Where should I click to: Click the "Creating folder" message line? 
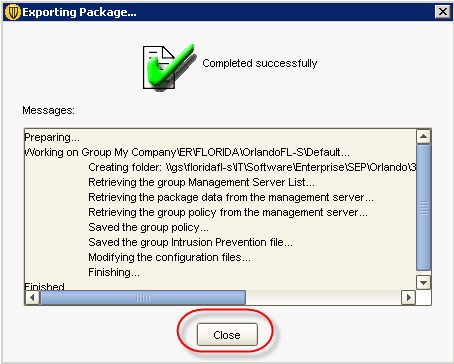252,167
